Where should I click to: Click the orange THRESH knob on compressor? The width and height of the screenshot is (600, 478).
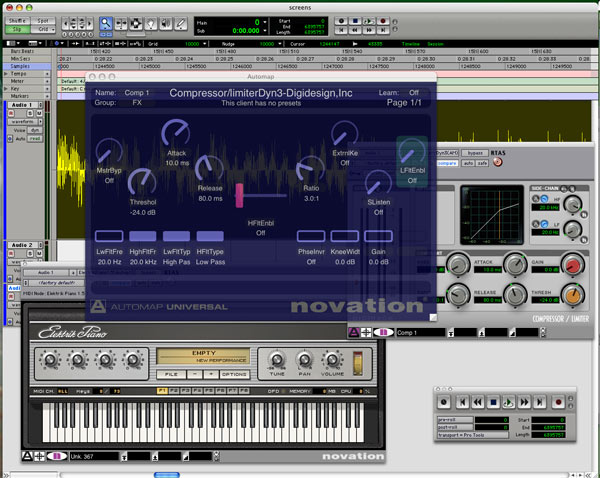click(573, 295)
